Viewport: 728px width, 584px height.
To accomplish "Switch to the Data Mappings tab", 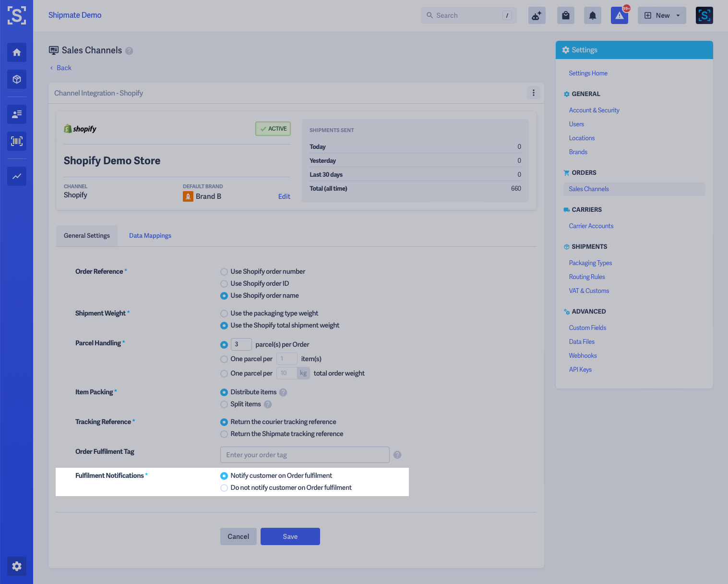I will [150, 235].
